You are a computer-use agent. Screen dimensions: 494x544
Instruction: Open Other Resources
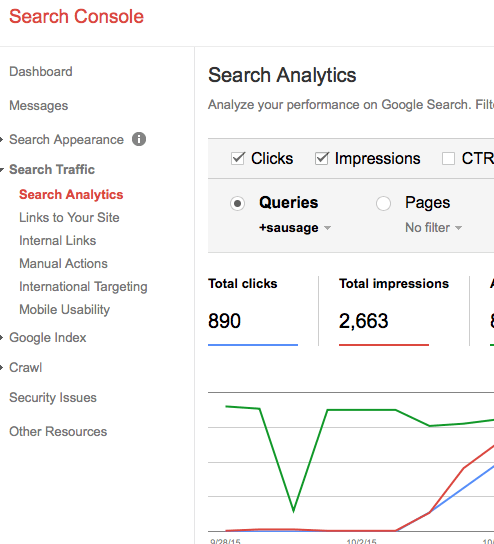tap(58, 432)
